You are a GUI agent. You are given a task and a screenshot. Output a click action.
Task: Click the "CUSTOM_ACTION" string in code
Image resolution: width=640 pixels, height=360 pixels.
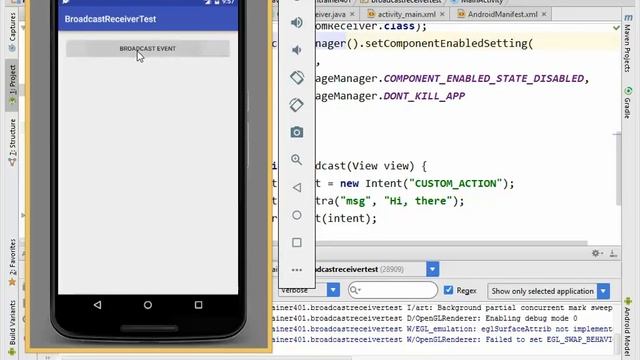pos(456,184)
